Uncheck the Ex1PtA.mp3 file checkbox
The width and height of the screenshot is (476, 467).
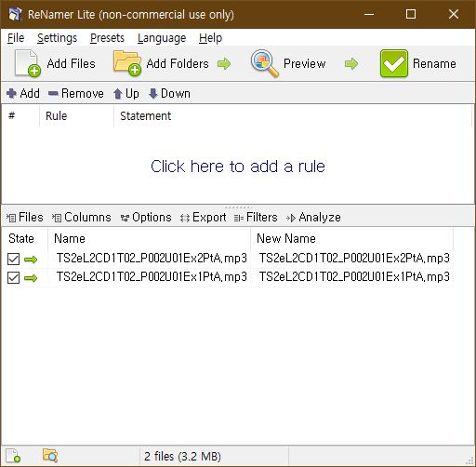(x=13, y=277)
